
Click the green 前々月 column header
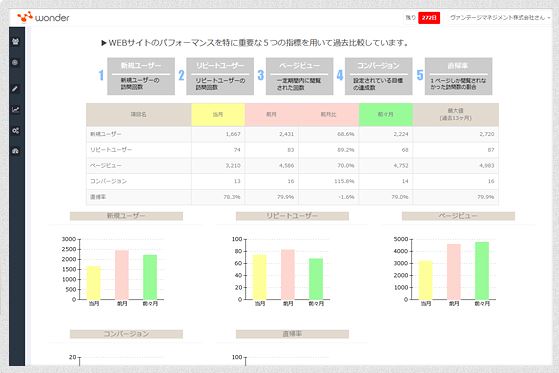(386, 114)
